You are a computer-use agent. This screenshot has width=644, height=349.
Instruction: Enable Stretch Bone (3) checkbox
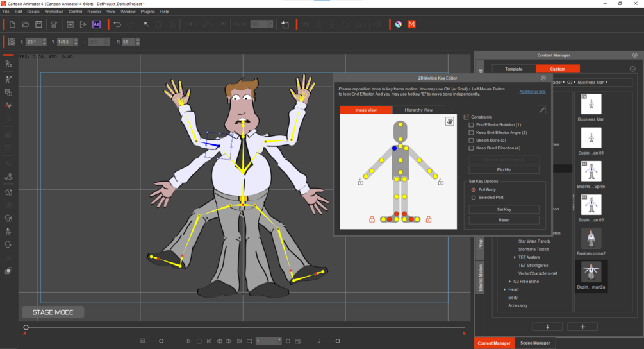pyautogui.click(x=471, y=140)
